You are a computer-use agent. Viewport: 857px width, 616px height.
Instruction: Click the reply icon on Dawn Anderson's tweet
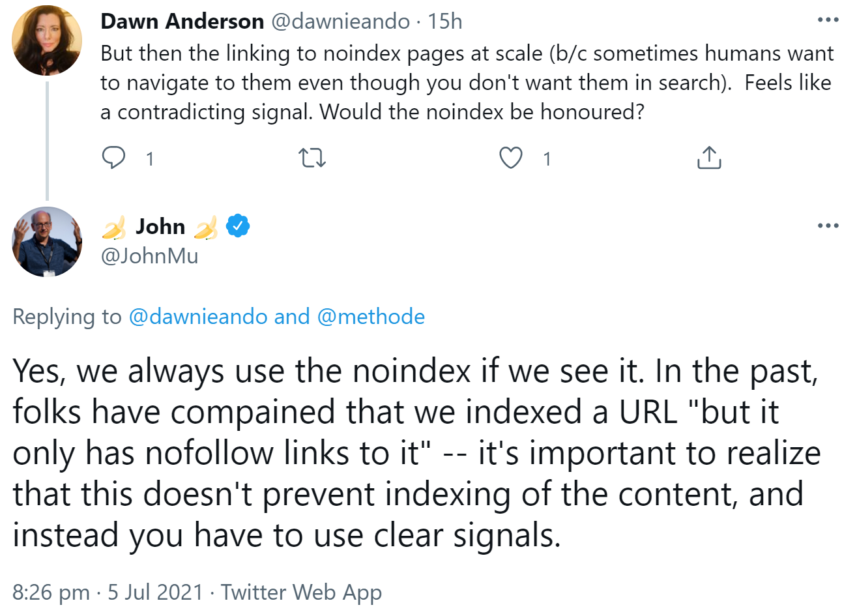coord(113,158)
